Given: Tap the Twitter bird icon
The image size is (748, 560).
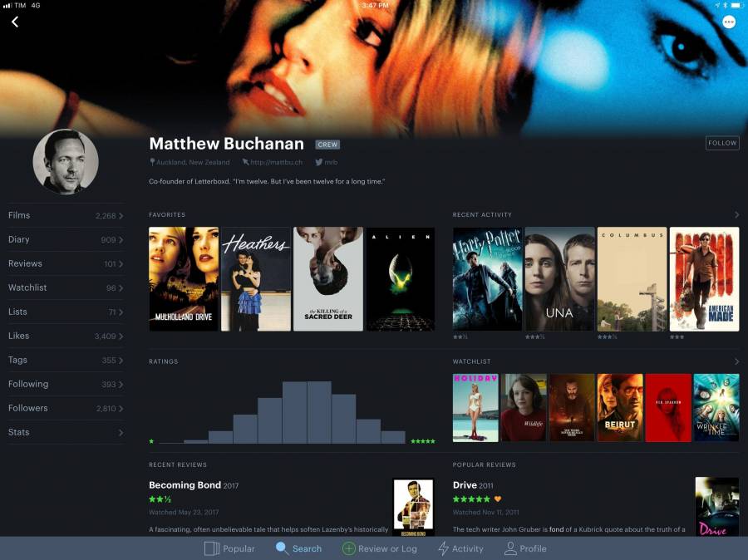Looking at the screenshot, I should click(x=318, y=163).
